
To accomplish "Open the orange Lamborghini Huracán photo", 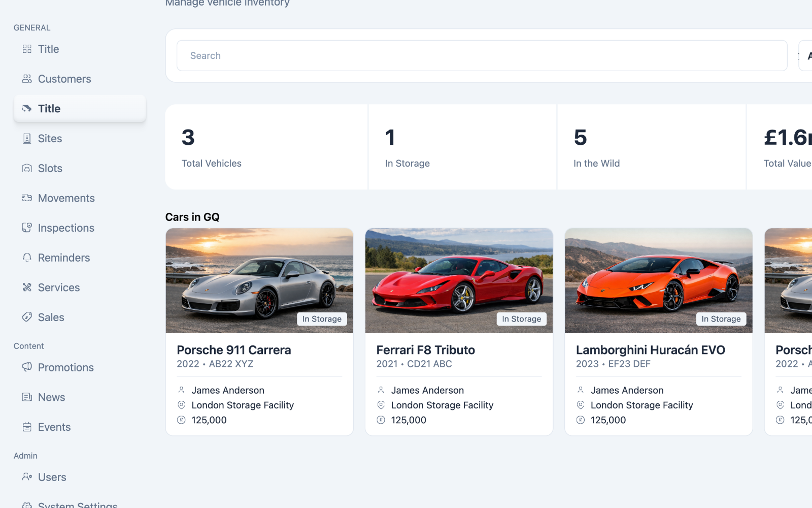I will coord(659,280).
